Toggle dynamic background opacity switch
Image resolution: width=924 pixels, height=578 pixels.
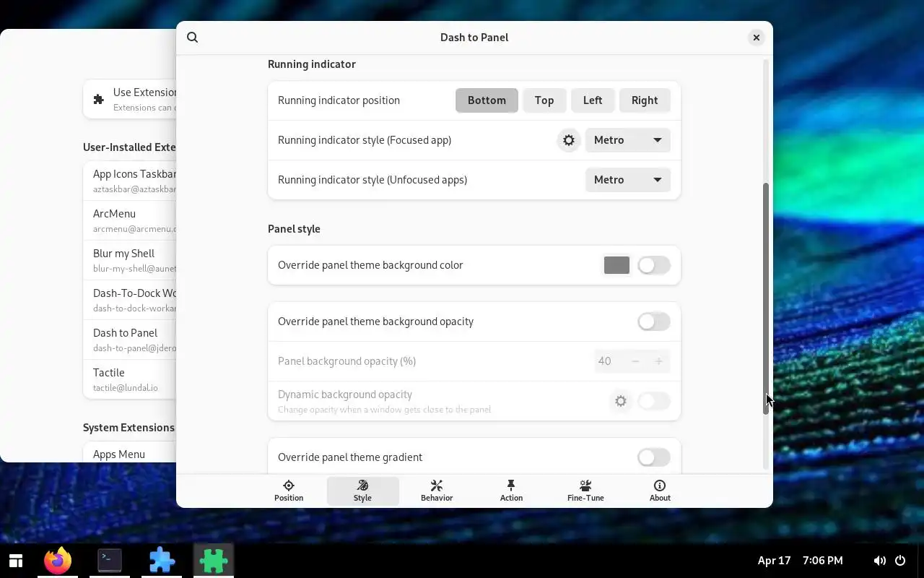(x=654, y=401)
